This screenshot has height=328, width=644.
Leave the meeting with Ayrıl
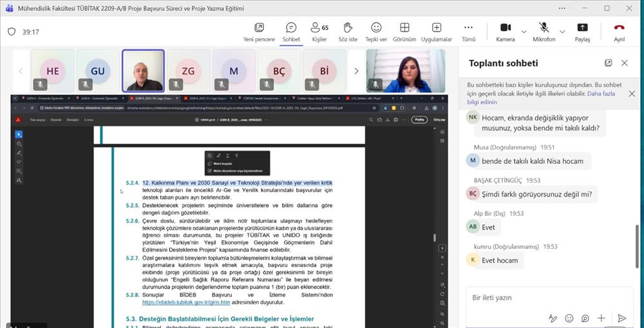(619, 32)
